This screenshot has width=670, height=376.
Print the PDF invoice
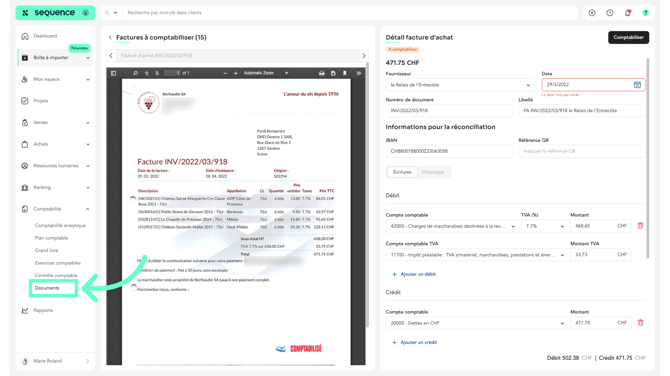[x=321, y=73]
